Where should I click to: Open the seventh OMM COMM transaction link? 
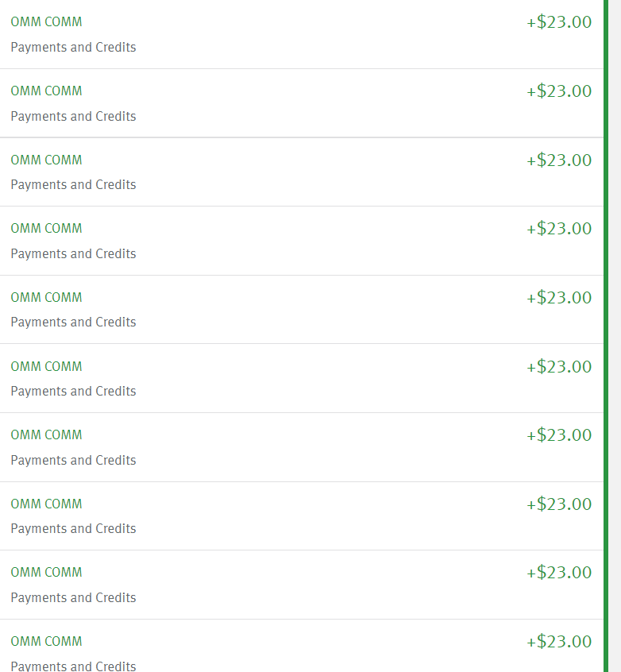click(46, 435)
